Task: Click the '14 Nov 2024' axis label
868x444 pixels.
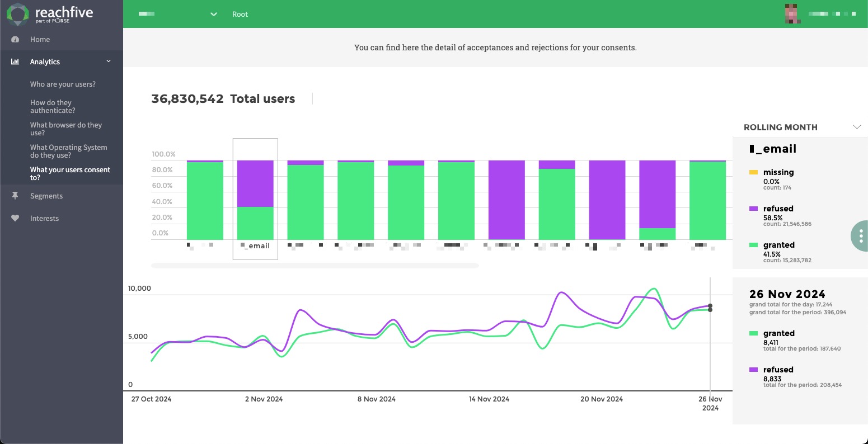Action: click(x=489, y=399)
